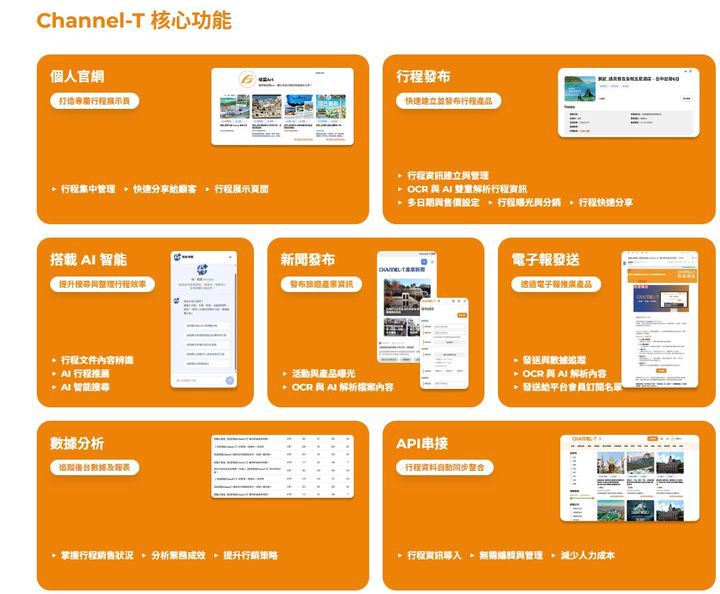Click the 行程文件內容辨識 bullet text
This screenshot has height=594, width=720.
click(97, 360)
